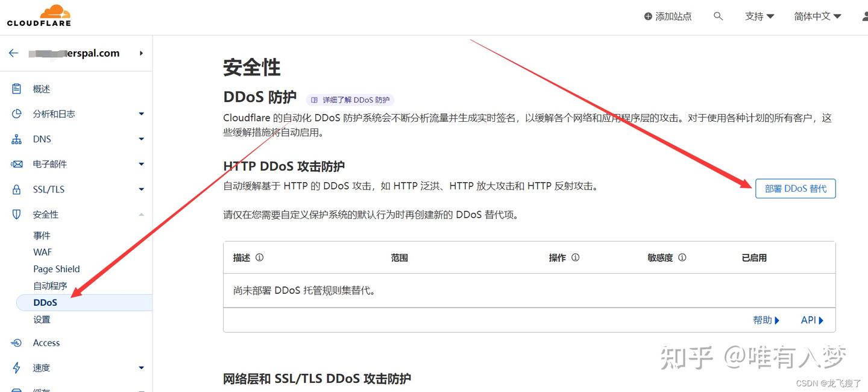Click the Cloudflare logo
The width and height of the screenshot is (868, 392).
(38, 15)
